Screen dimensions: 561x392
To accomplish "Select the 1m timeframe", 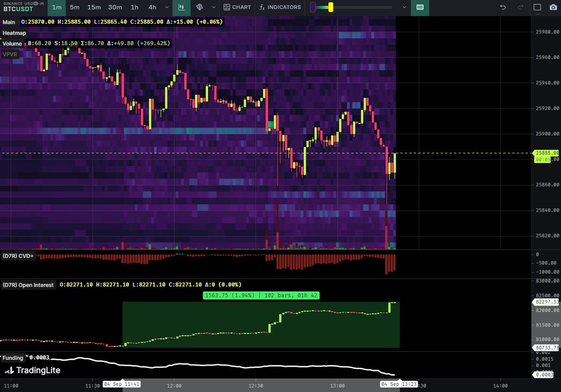I will (57, 7).
